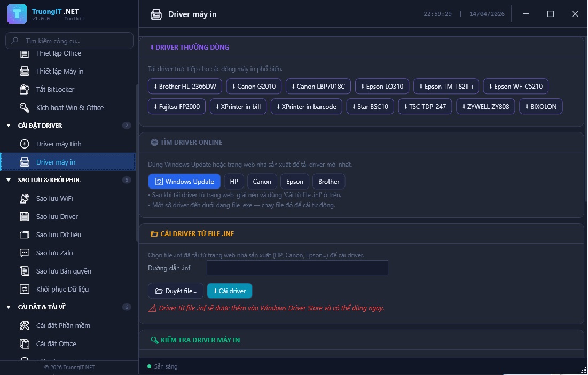Collapse the CÀI ĐẶT & TẢI VỀ section
Screen dimensions: 588x375
click(x=9, y=307)
